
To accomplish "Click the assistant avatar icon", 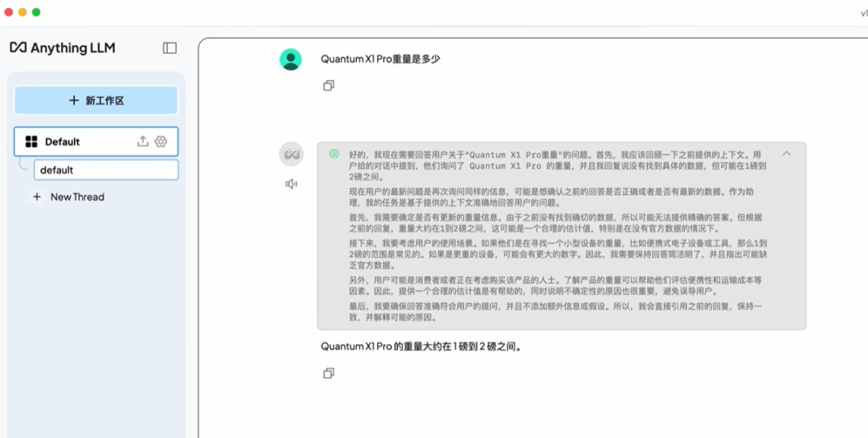I will (291, 154).
